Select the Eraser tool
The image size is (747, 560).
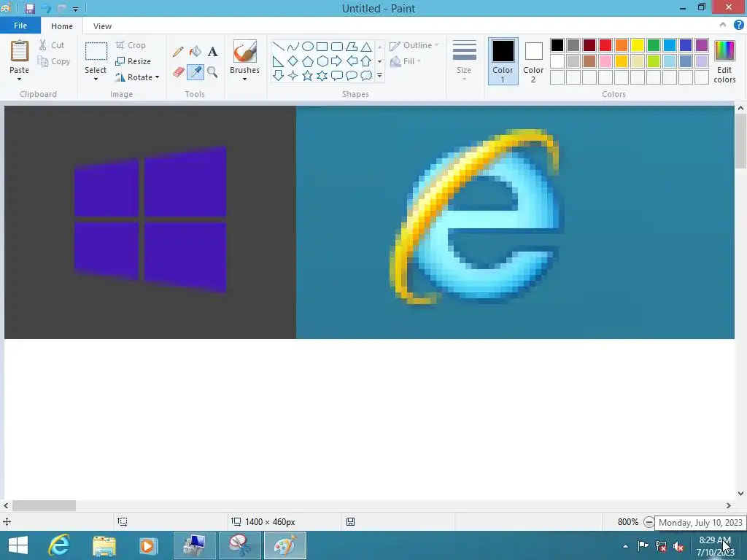click(178, 72)
